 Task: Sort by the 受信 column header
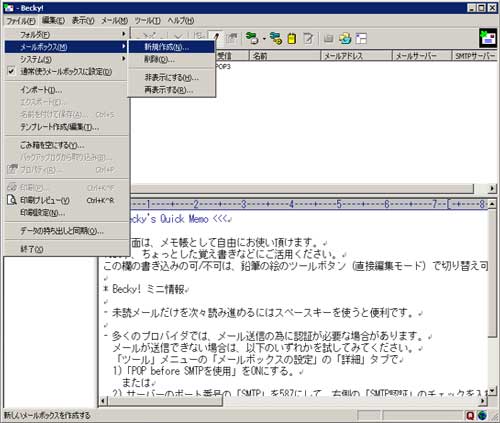[232, 56]
